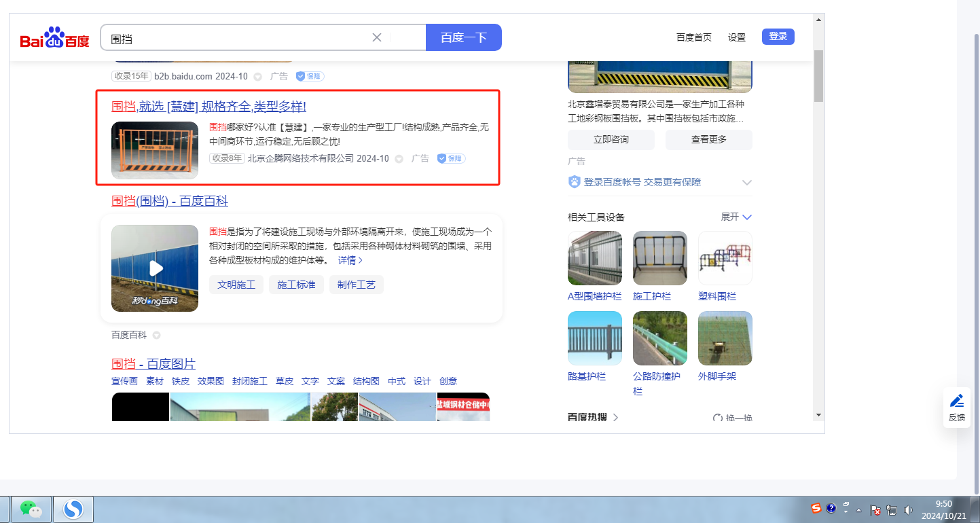This screenshot has height=523, width=980.
Task: Open the 外脚手架 thumbnail
Action: coord(725,338)
